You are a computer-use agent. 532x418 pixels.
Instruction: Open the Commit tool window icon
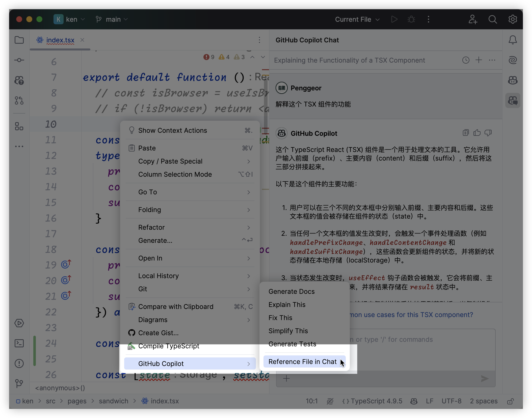click(19, 60)
